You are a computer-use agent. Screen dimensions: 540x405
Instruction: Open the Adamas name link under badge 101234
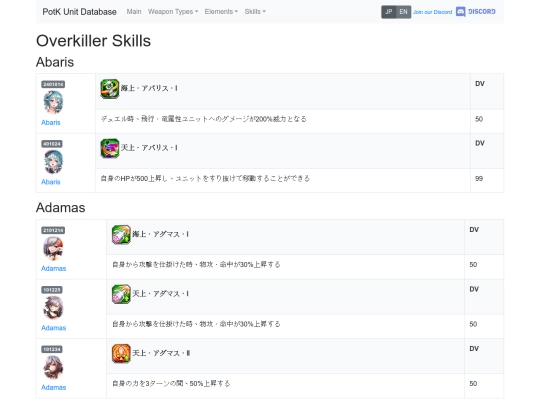(x=53, y=388)
